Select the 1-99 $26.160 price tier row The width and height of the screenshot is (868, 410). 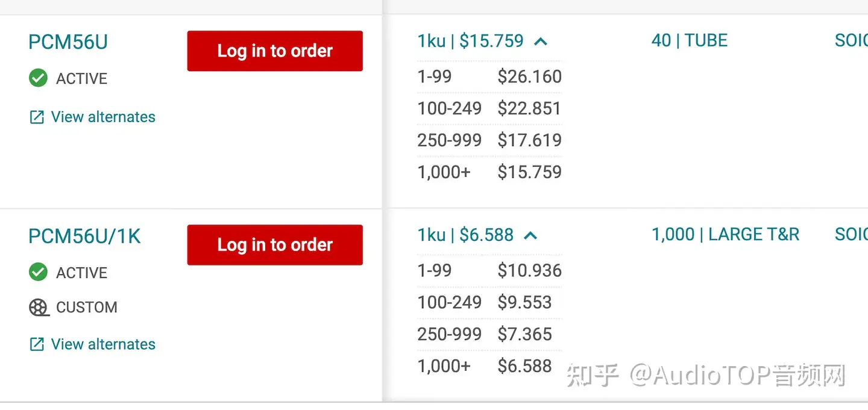pyautogui.click(x=489, y=76)
